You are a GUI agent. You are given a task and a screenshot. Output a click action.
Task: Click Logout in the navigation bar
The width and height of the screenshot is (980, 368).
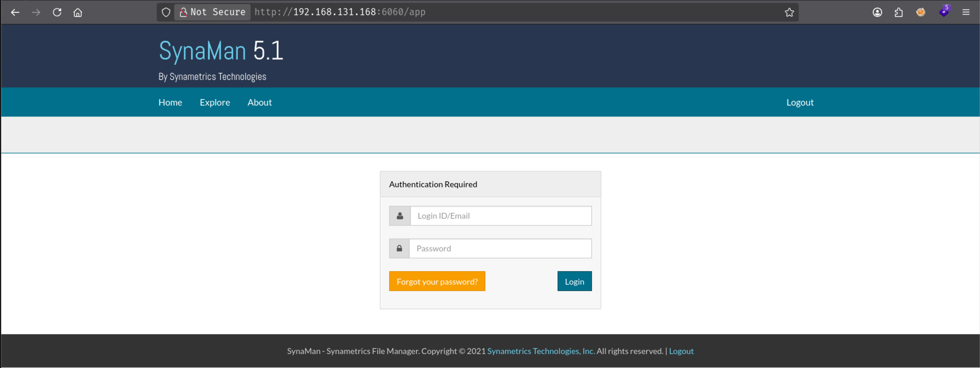pyautogui.click(x=800, y=102)
